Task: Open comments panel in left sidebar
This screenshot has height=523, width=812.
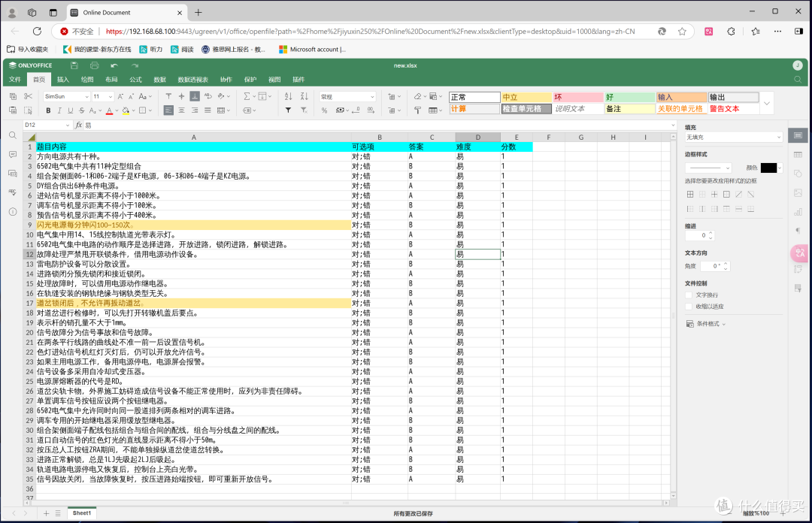Action: pyautogui.click(x=13, y=154)
